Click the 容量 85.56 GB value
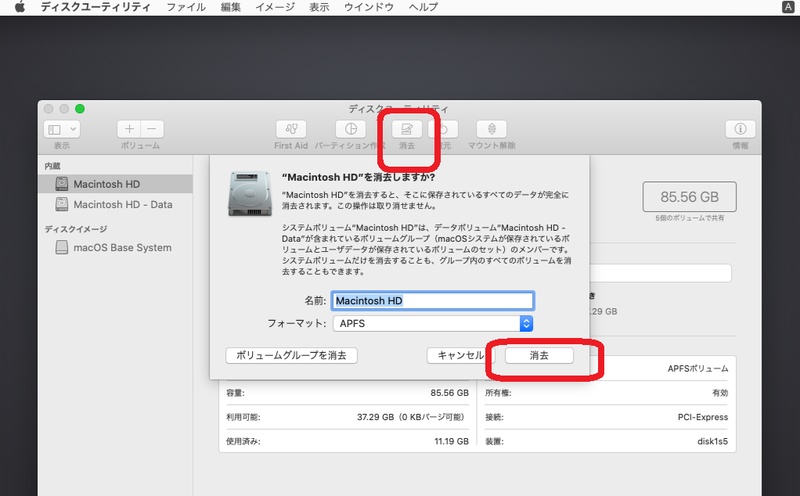800x496 pixels. [x=449, y=393]
